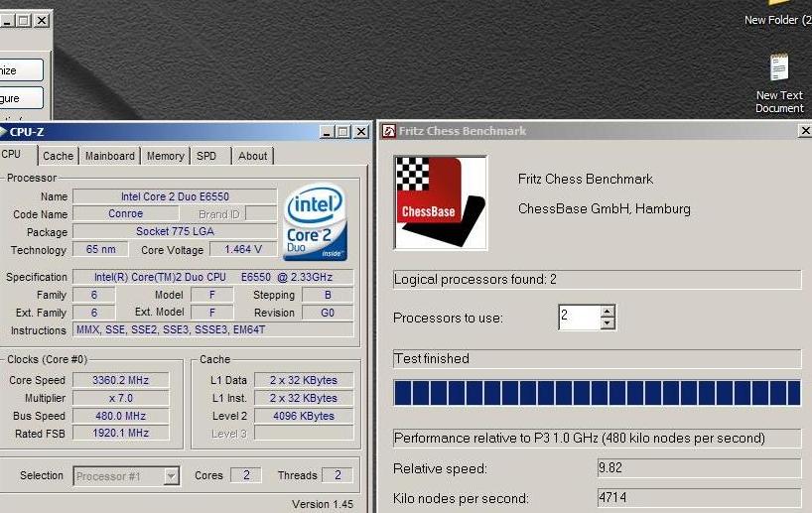Click the Kilo nodes per second value 4714
Image resolution: width=812 pixels, height=513 pixels.
[x=699, y=498]
